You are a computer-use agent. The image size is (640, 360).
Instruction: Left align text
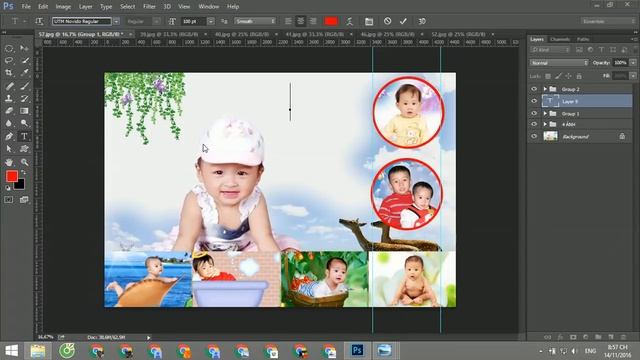click(288, 21)
